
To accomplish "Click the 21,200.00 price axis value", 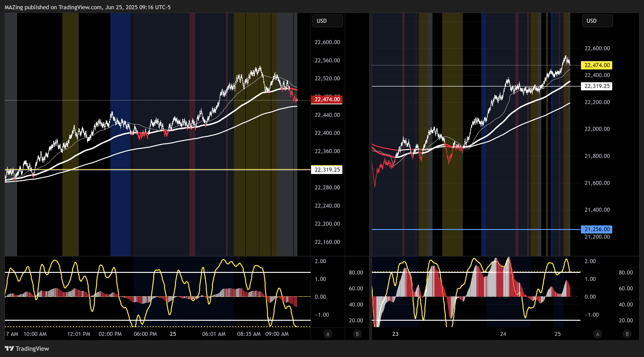I will point(597,237).
